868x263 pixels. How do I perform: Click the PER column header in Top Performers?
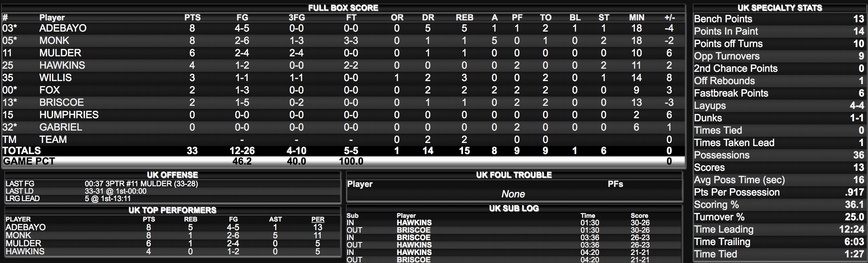(x=318, y=219)
